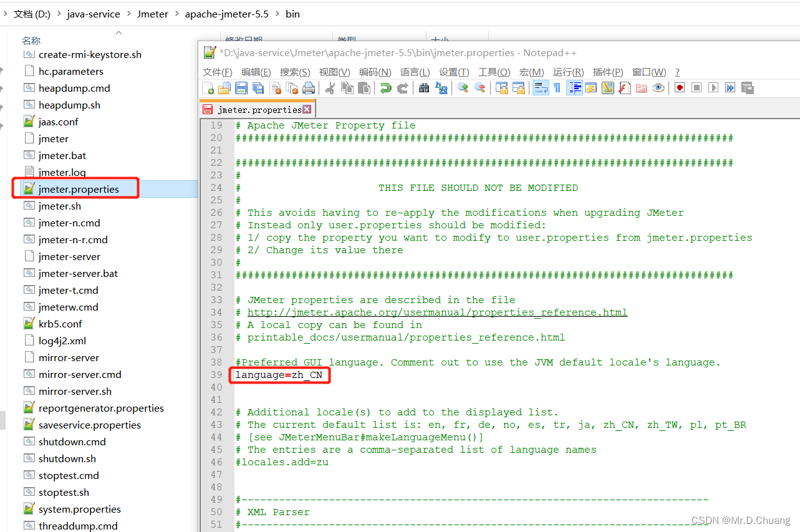Viewport: 800px width, 532px height.
Task: Toggle the Indent Guide toolbar button
Action: click(x=575, y=88)
